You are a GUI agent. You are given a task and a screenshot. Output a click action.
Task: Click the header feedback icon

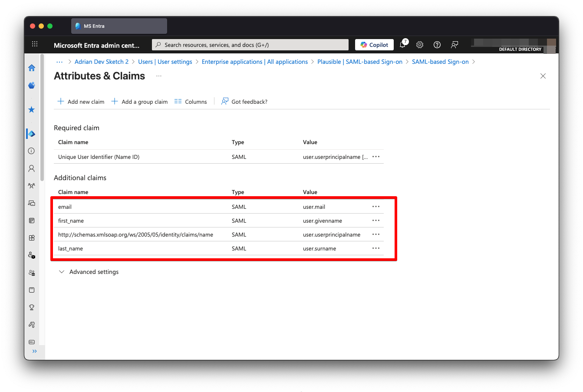(455, 45)
